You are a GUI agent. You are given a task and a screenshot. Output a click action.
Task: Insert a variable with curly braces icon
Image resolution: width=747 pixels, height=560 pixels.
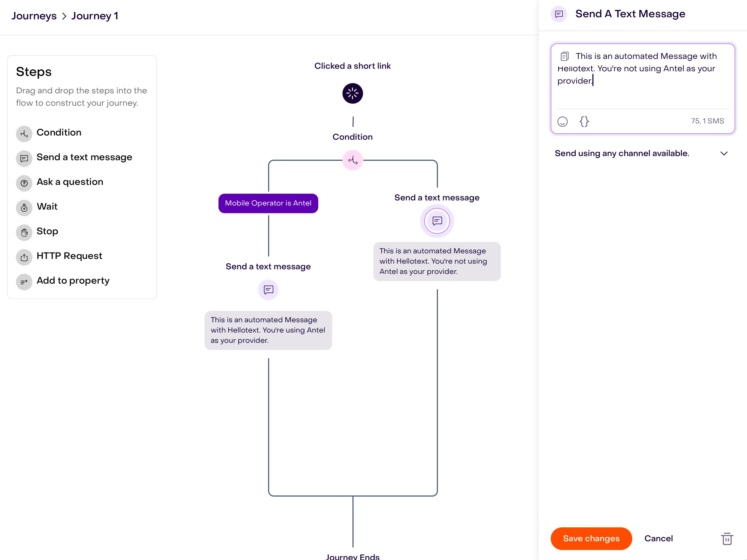click(584, 122)
